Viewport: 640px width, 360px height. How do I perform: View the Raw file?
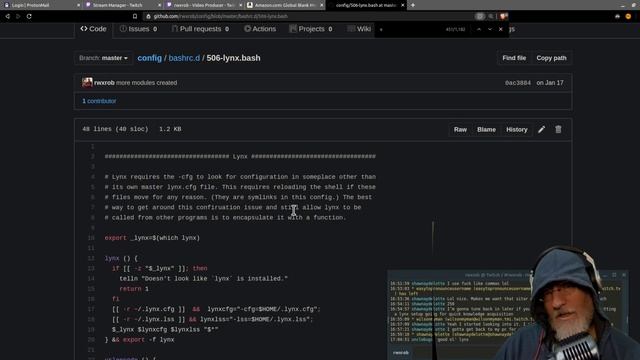pyautogui.click(x=460, y=129)
